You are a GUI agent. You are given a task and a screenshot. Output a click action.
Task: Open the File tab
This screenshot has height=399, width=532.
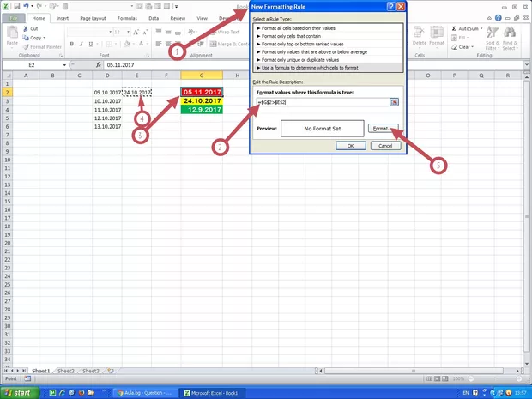14,18
